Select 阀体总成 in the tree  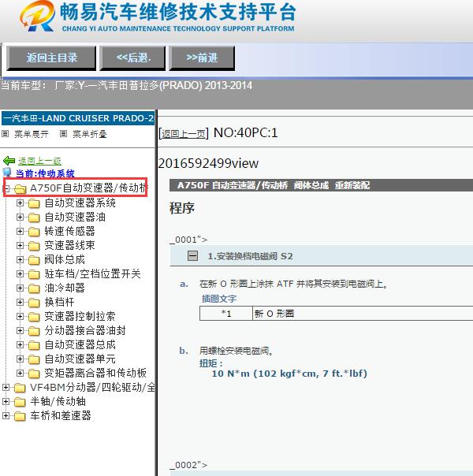pos(65,259)
